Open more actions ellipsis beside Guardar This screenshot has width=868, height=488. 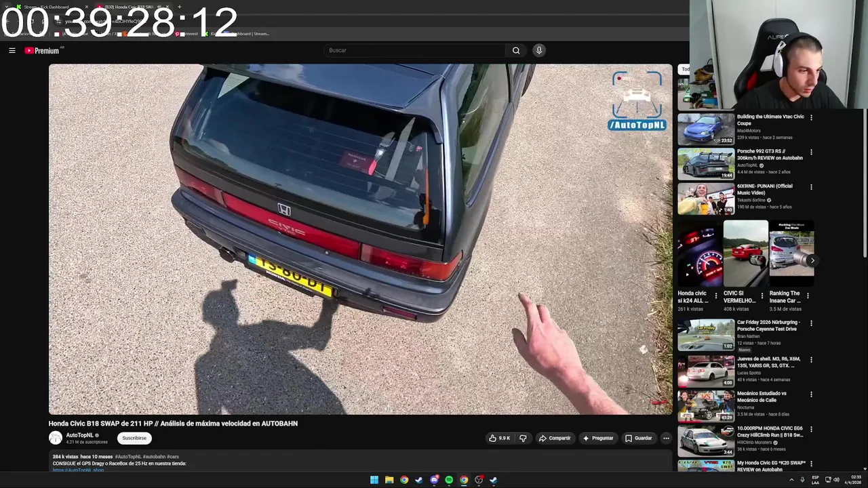pyautogui.click(x=666, y=438)
